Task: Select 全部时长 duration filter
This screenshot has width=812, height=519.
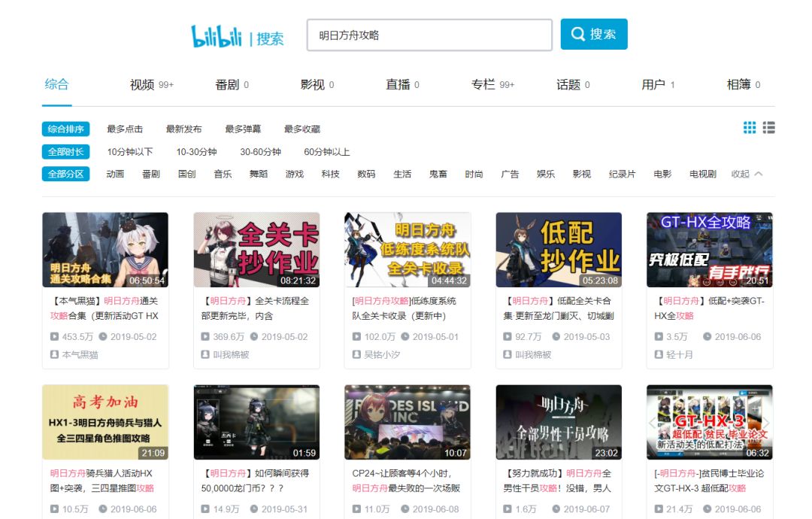Action: coord(65,152)
